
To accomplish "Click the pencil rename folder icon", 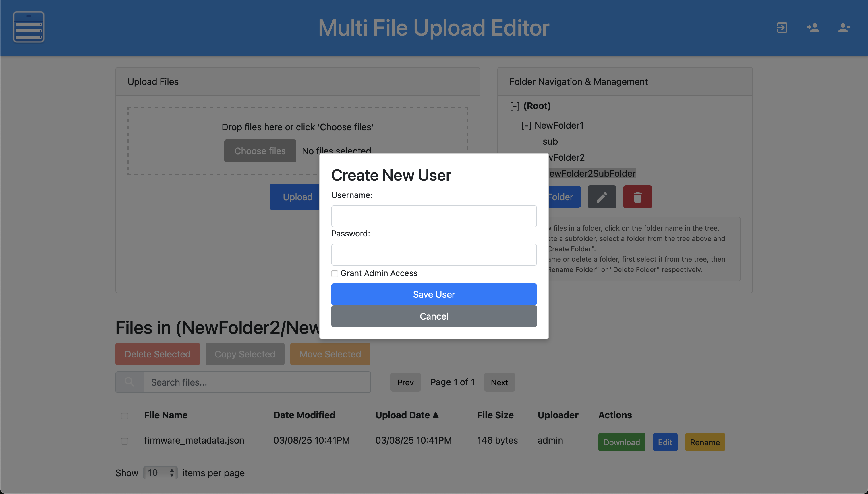I will [x=602, y=197].
